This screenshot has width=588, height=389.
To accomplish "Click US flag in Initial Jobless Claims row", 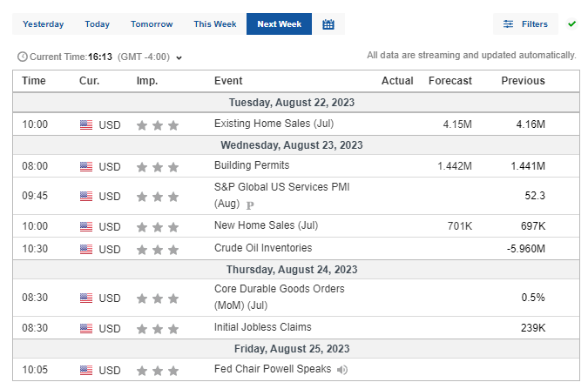I will (x=86, y=328).
